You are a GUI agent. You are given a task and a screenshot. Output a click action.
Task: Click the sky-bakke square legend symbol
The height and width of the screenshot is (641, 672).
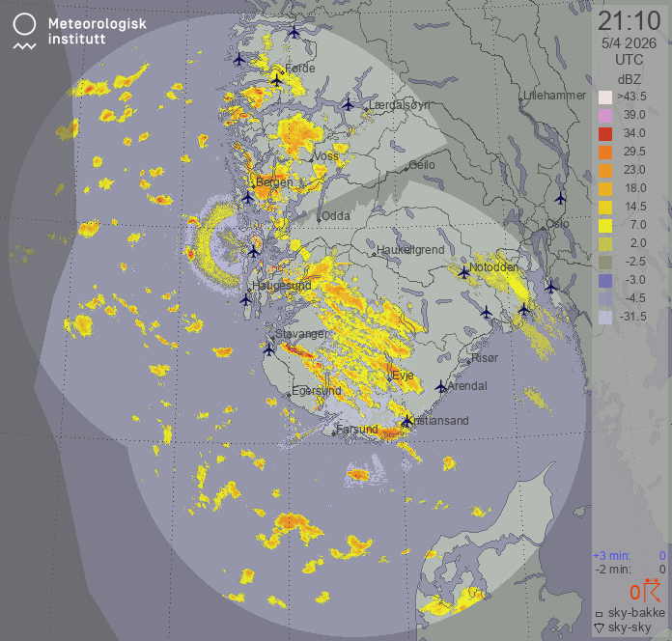point(599,614)
